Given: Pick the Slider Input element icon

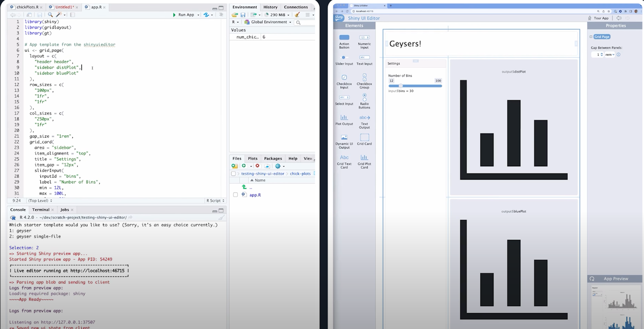Looking at the screenshot, I should [x=344, y=57].
